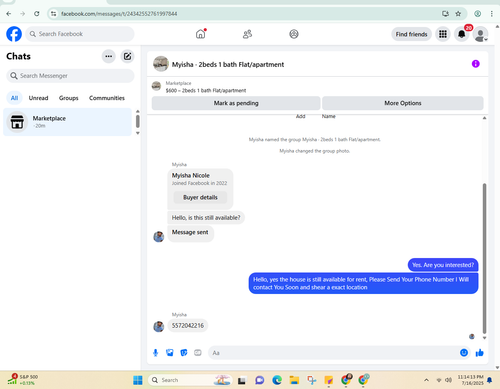The height and width of the screenshot is (389, 500).
Task: Click the 'Yes. Are you interested?' message
Action: click(x=443, y=265)
